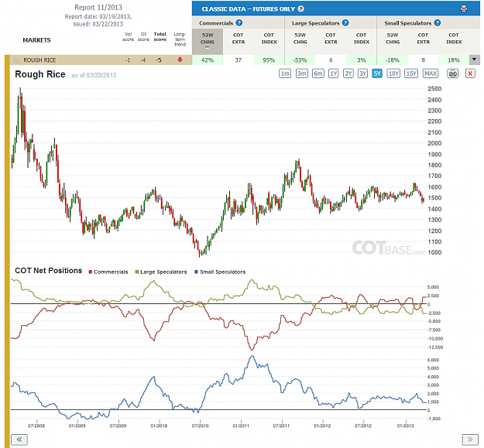Switch chart to MAX range
The image size is (484, 448).
tap(431, 74)
